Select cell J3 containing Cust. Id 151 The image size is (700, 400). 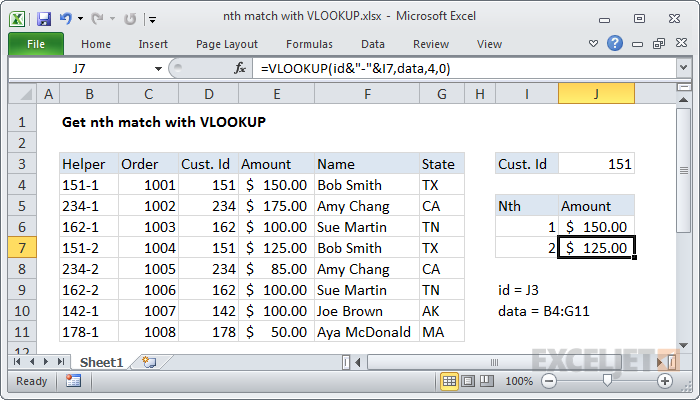click(x=596, y=164)
